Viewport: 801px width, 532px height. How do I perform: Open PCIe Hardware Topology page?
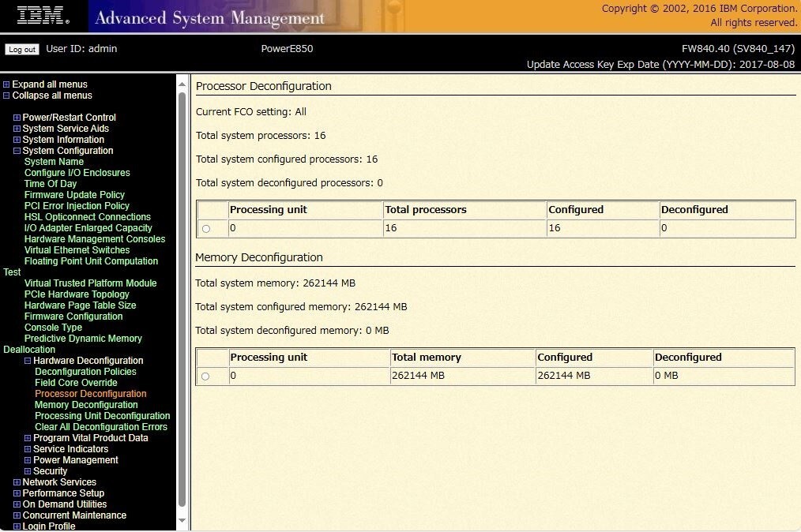(x=77, y=294)
